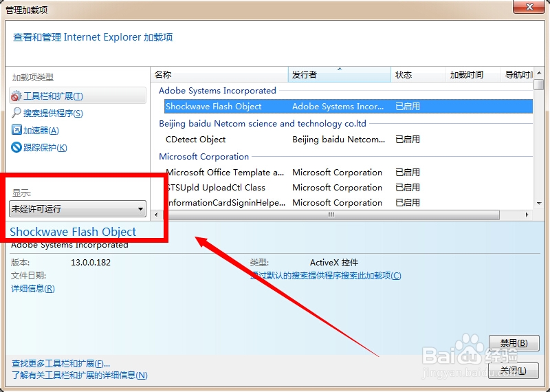The width and height of the screenshot is (550, 392).
Task: Click the vertical scrollbar thumb
Action: 539,85
